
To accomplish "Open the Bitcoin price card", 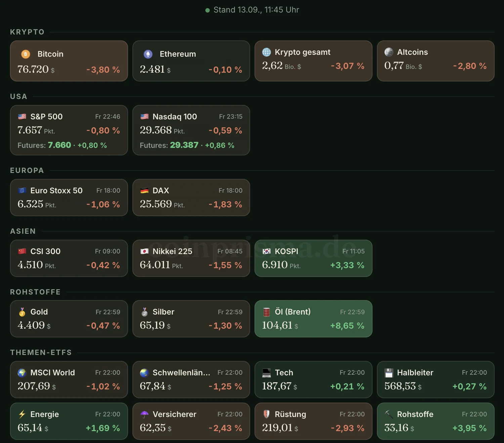I will pos(69,61).
